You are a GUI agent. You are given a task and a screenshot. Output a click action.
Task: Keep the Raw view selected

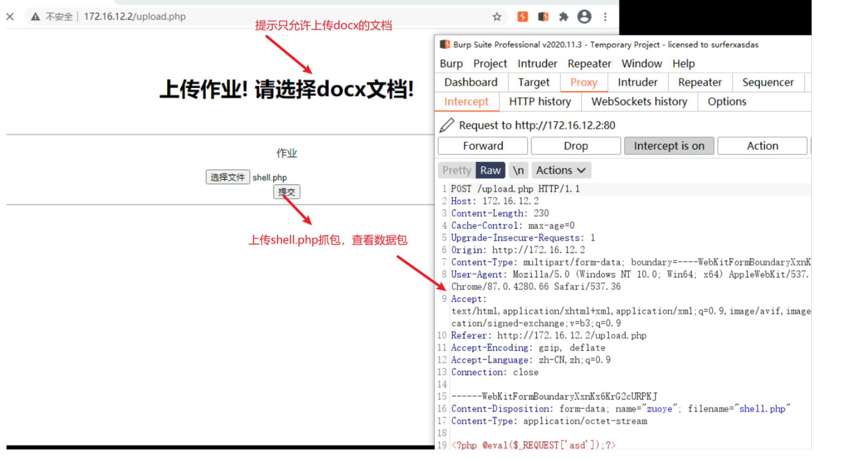tap(490, 170)
